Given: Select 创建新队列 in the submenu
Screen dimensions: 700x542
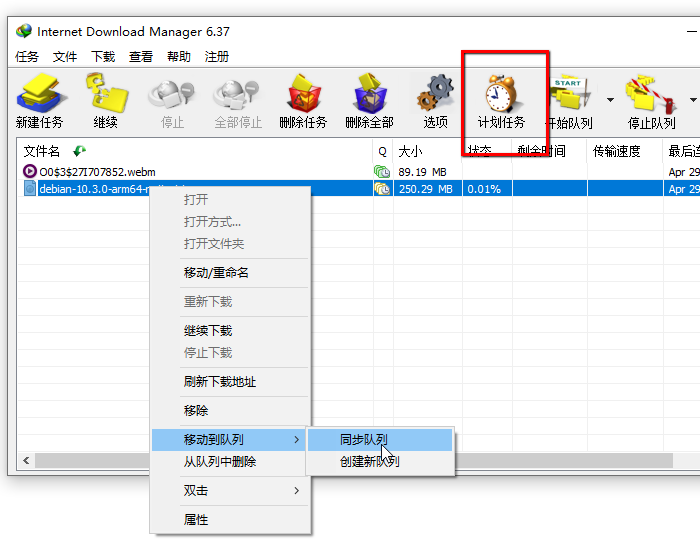Looking at the screenshot, I should 380,462.
